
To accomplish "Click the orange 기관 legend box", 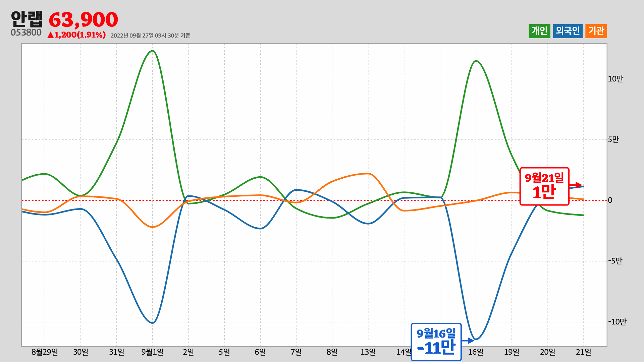I will (x=596, y=31).
